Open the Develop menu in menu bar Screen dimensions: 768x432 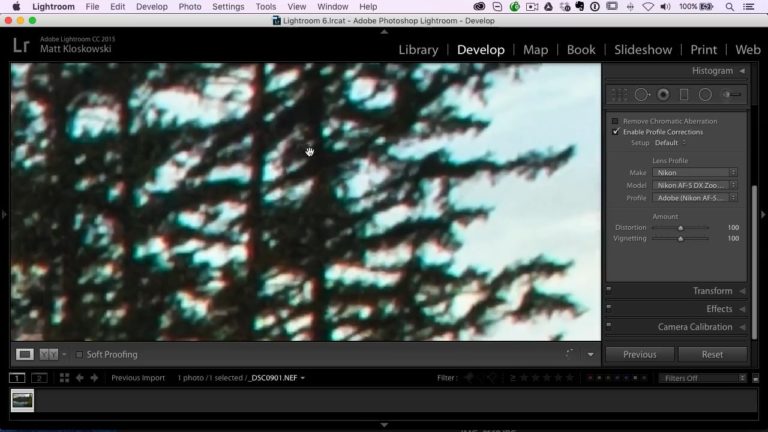click(x=151, y=7)
